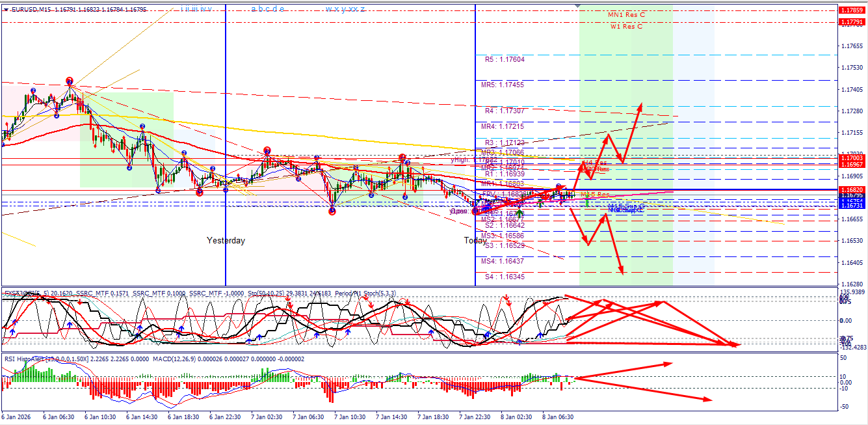The image size is (868, 425).
Task: Click 1.16405 on the price scale
Action: [852, 262]
